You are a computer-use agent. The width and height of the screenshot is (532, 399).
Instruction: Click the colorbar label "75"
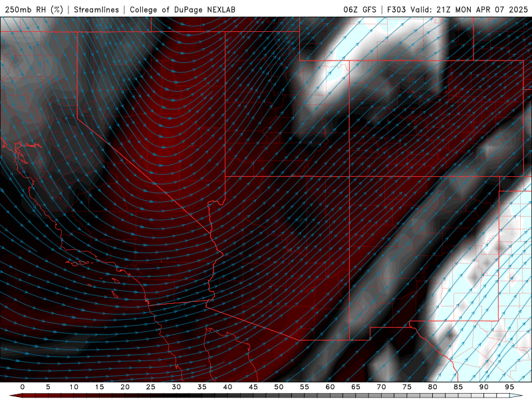click(407, 387)
